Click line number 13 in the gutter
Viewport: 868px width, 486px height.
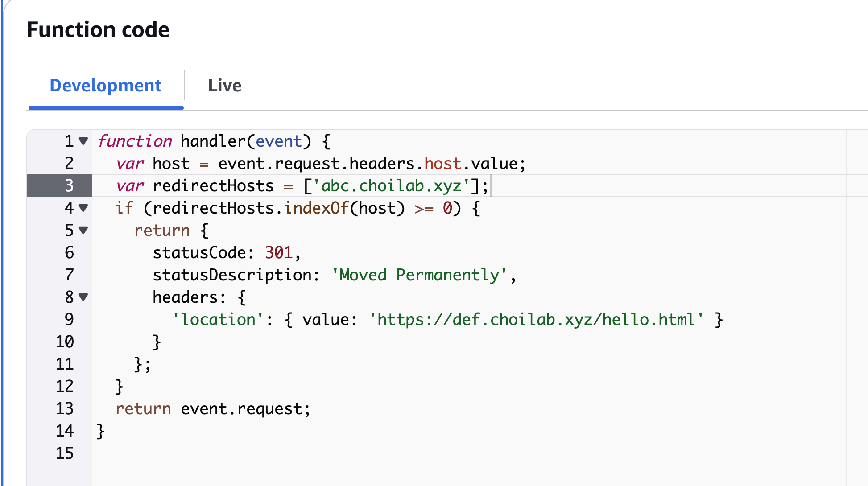click(65, 408)
